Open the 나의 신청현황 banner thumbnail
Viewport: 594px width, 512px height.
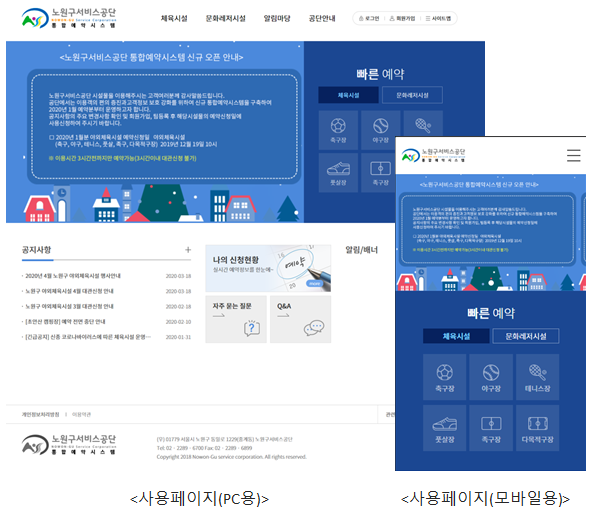click(x=268, y=268)
